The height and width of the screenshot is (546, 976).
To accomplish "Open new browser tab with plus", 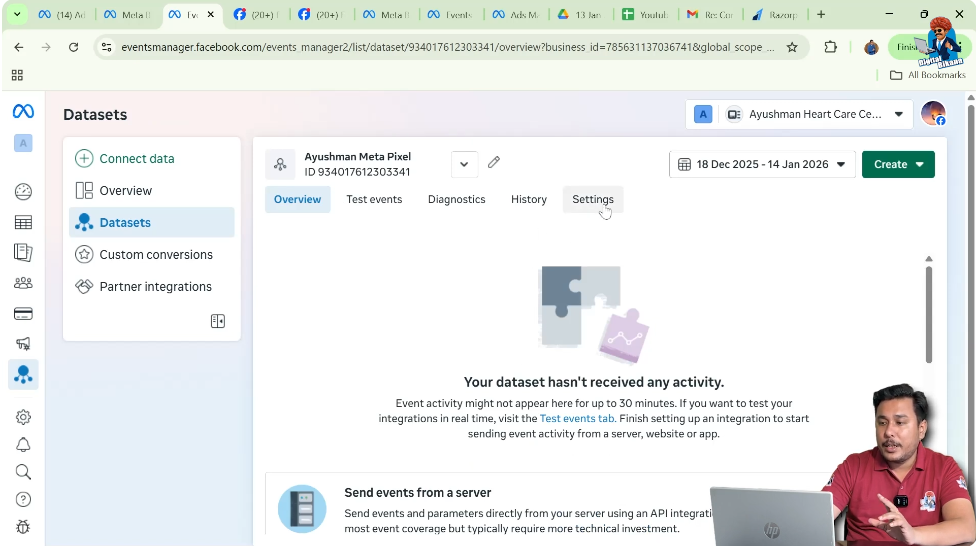I will (x=821, y=14).
